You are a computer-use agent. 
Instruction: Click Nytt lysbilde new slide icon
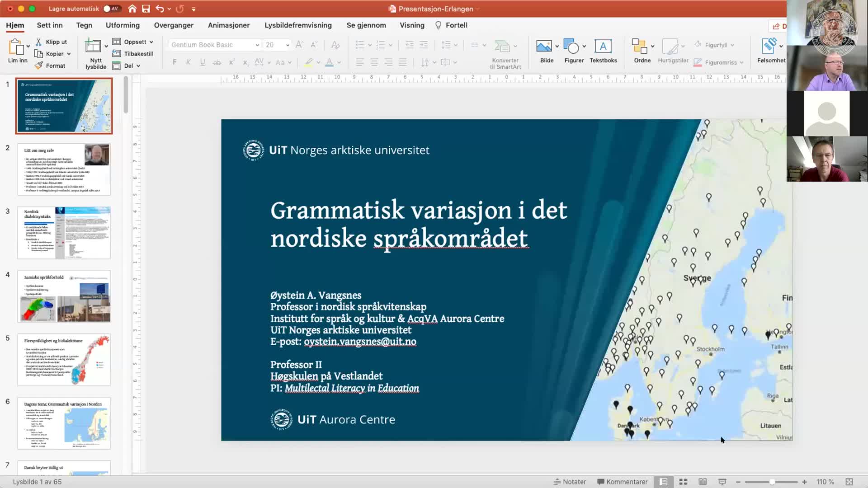tap(93, 46)
